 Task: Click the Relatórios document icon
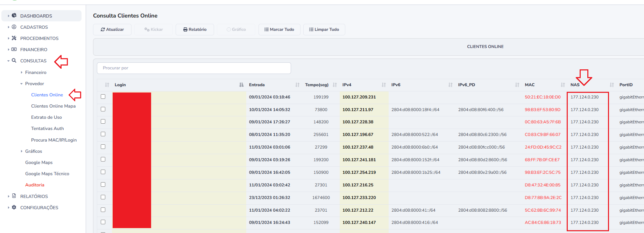point(14,196)
